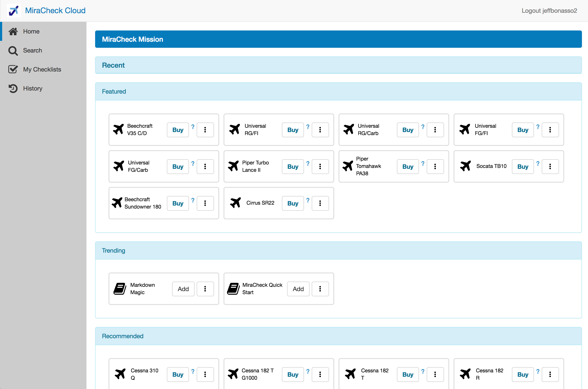Click the MiraCheck Cloud logo icon
Image resolution: width=588 pixels, height=389 pixels.
click(14, 11)
